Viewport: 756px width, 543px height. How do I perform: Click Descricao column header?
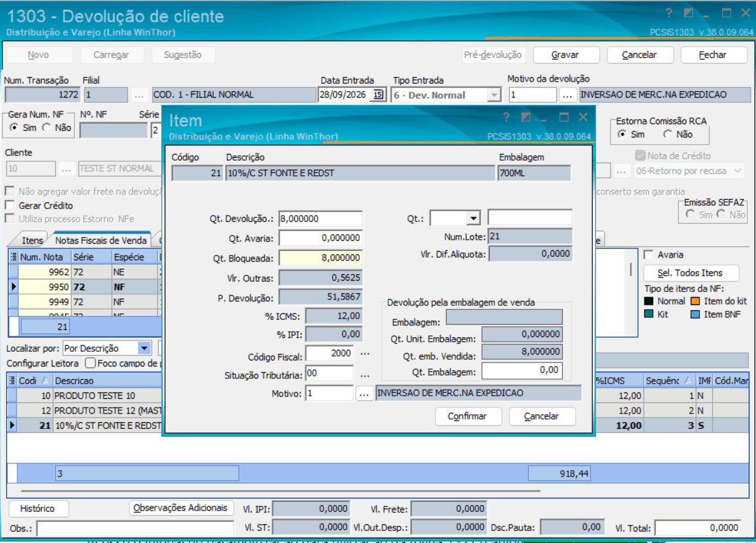(107, 380)
